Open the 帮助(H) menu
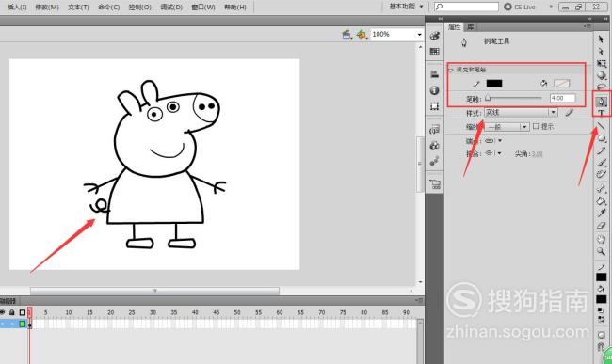 (235, 7)
